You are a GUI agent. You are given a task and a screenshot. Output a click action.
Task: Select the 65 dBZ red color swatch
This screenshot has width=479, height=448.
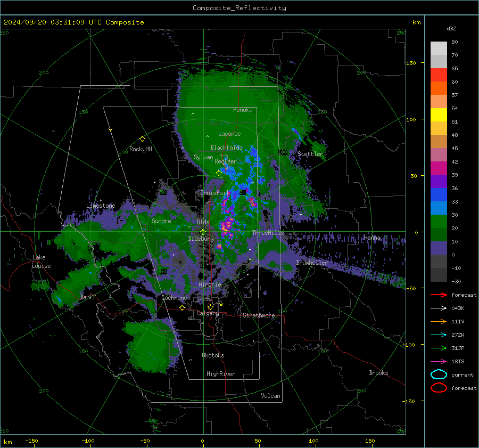tap(439, 75)
